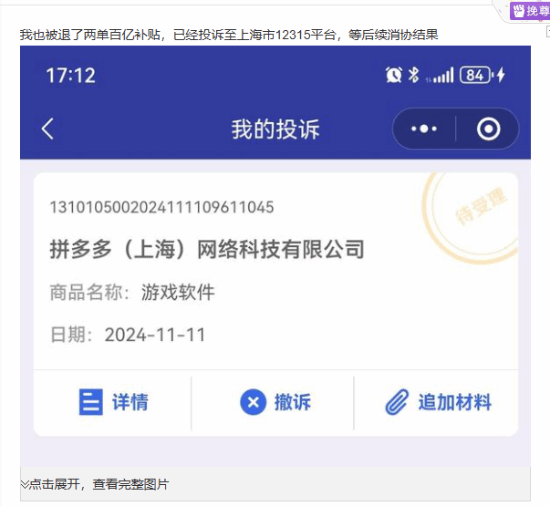Click the purple badge at top right
550x506 pixels.
click(x=530, y=11)
